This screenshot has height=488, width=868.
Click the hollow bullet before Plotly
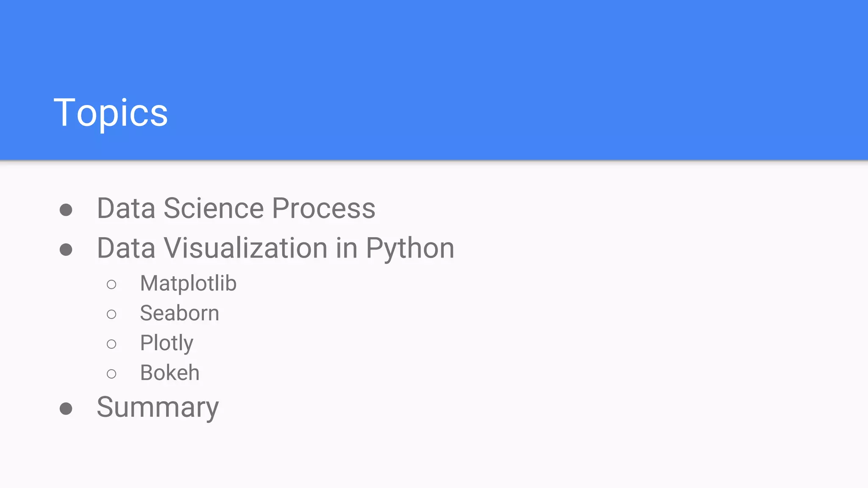point(111,344)
